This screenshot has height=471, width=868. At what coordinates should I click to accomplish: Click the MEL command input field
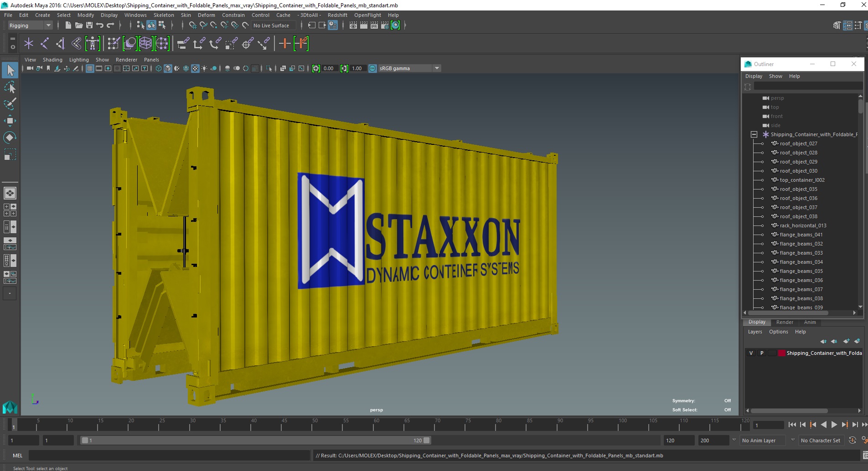pyautogui.click(x=170, y=456)
